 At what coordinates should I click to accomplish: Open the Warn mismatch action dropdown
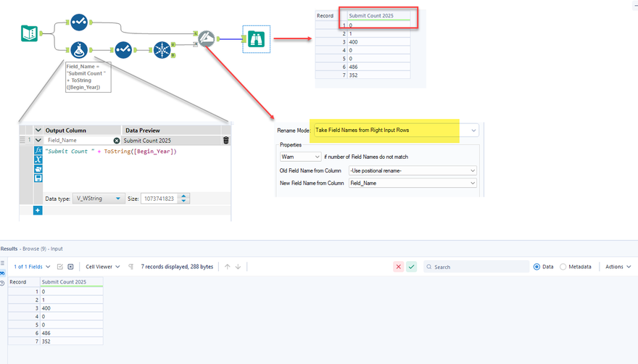point(300,157)
